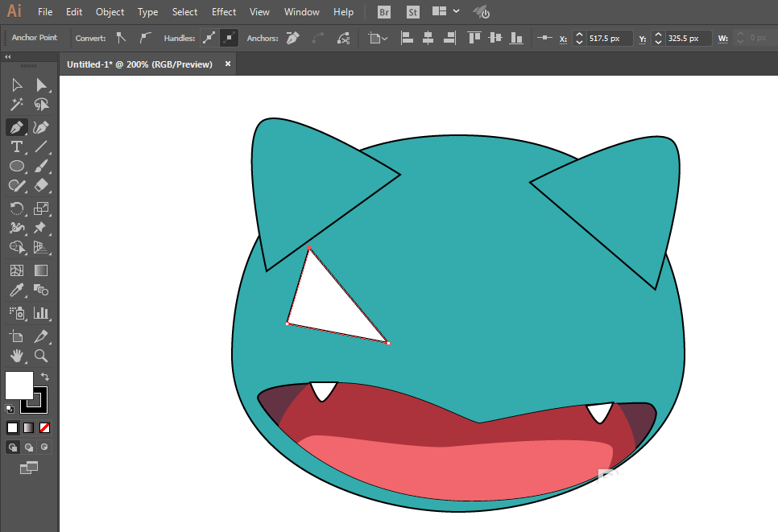Image resolution: width=778 pixels, height=532 pixels.
Task: Choose the Ellipse shape tool
Action: (16, 167)
